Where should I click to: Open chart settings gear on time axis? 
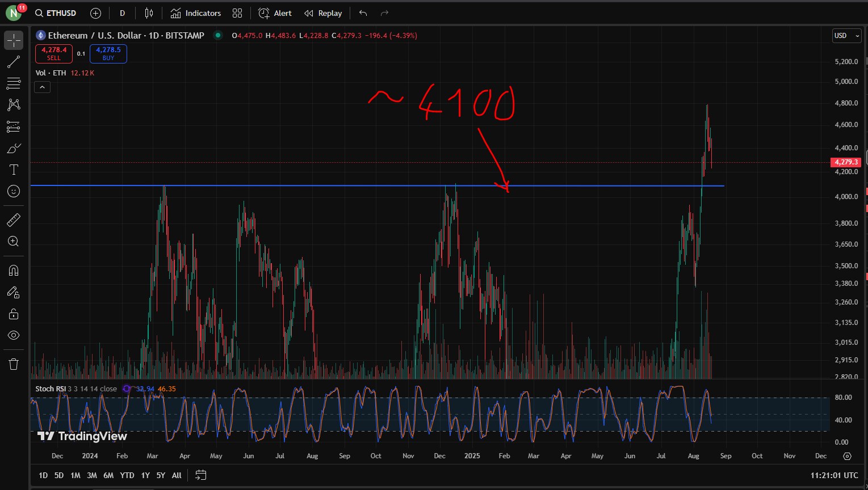click(847, 456)
